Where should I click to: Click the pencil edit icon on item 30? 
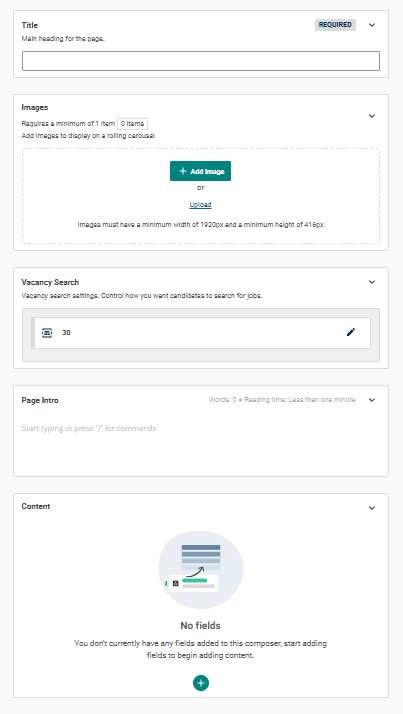pos(351,332)
